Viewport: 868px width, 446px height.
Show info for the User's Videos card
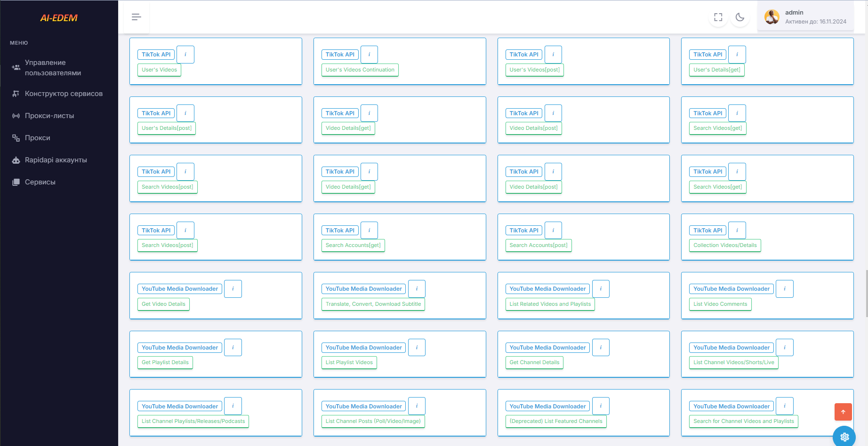(185, 55)
